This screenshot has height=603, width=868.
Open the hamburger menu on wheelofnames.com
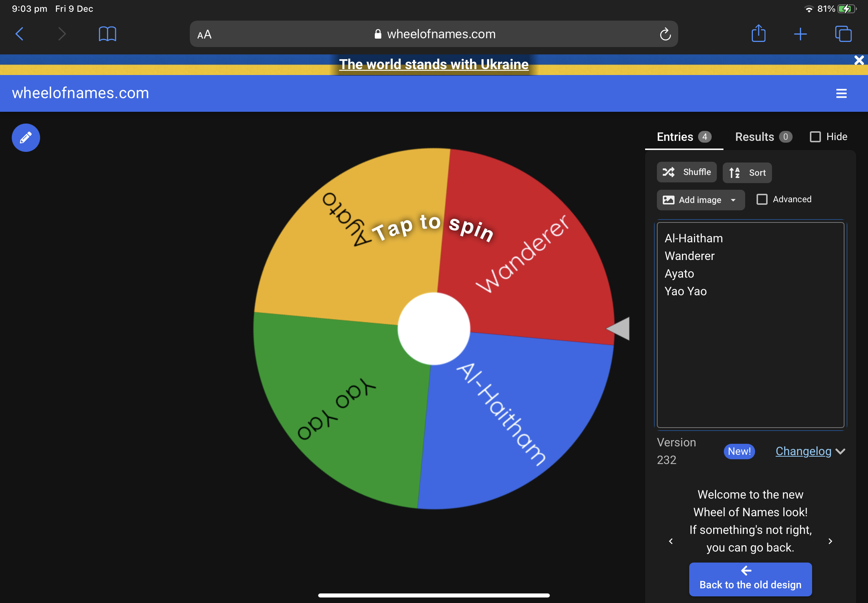click(x=842, y=93)
